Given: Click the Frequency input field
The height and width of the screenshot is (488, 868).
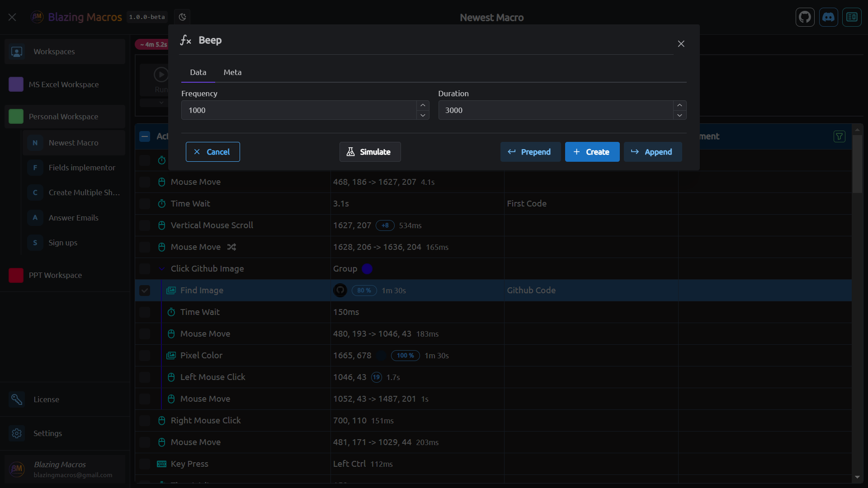Looking at the screenshot, I should pos(299,110).
